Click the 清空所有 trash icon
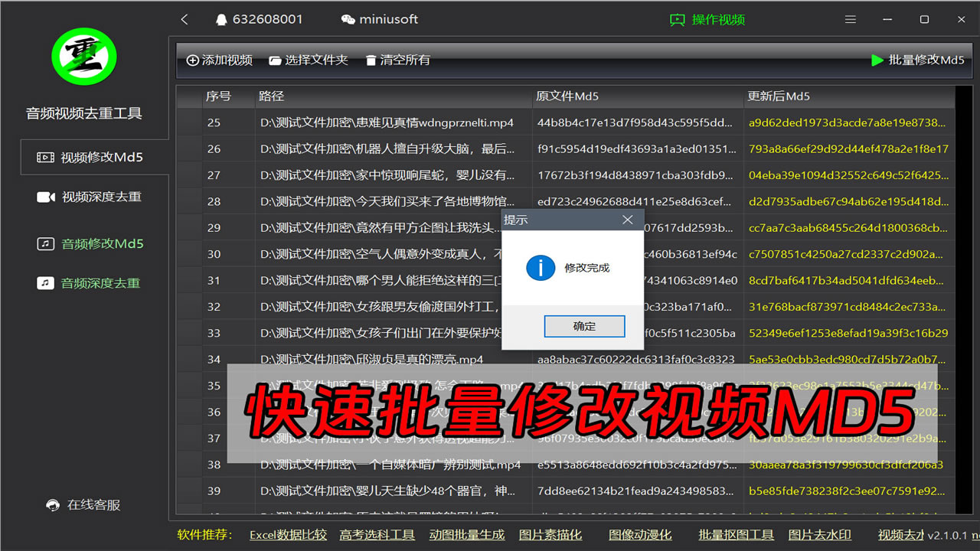The width and height of the screenshot is (980, 551). point(371,60)
